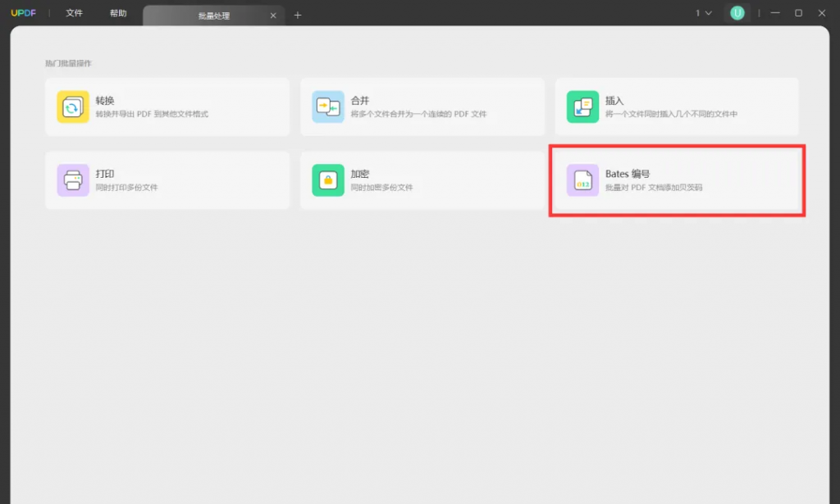
Task: Open the 帮助 menu
Action: 118,13
